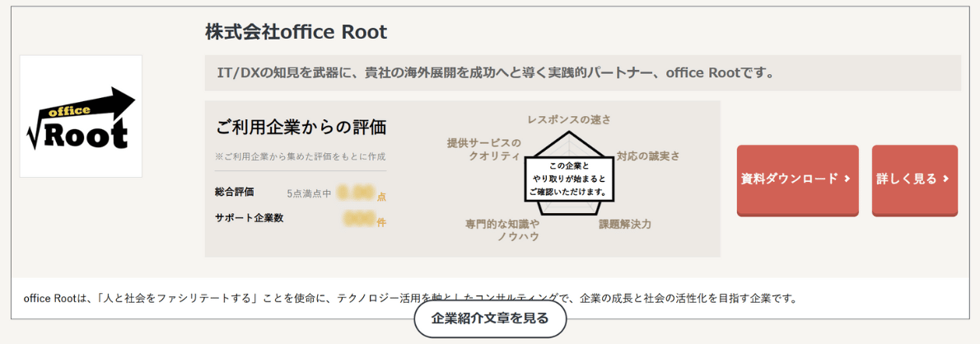The image size is (980, 344).
Task: Open details via 詳しく見る button
Action: point(914,179)
